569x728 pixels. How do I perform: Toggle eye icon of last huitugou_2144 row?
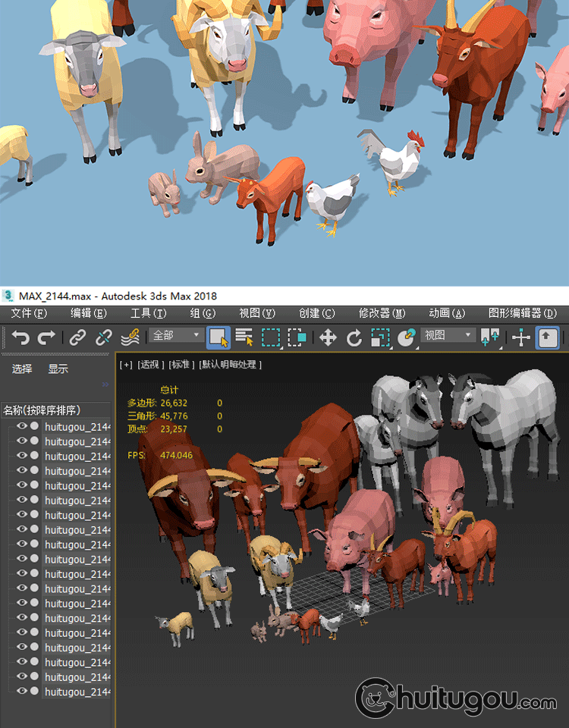22,692
